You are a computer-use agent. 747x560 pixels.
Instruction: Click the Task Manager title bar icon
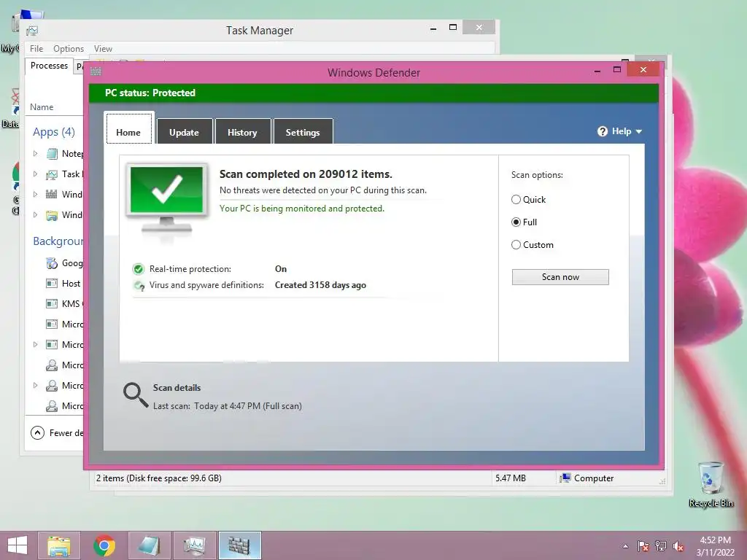click(32, 31)
